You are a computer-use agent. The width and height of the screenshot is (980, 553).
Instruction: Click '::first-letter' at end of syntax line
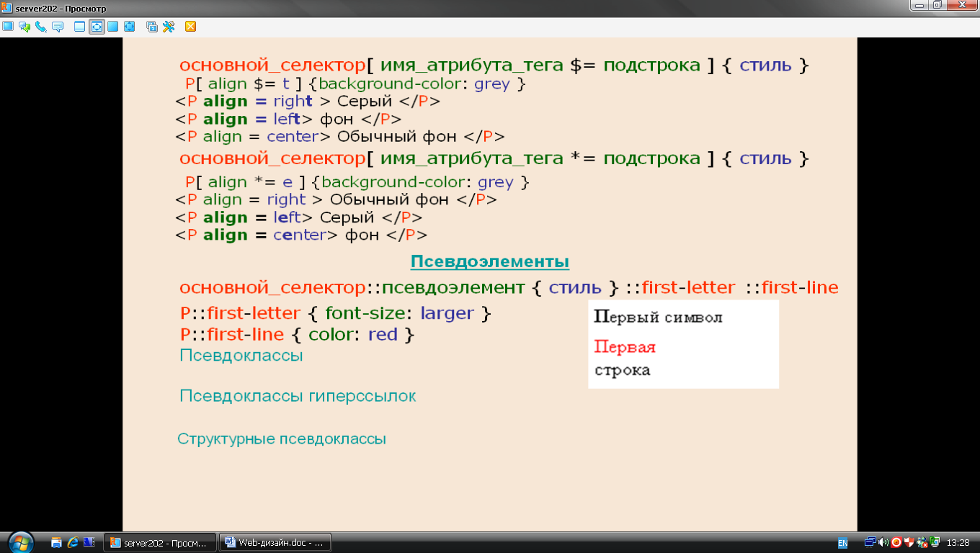680,288
